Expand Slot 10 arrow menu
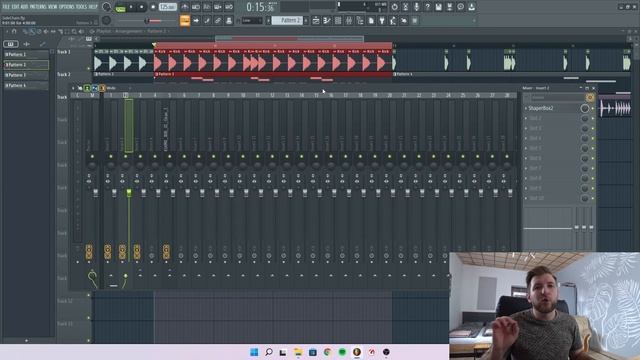 click(526, 198)
